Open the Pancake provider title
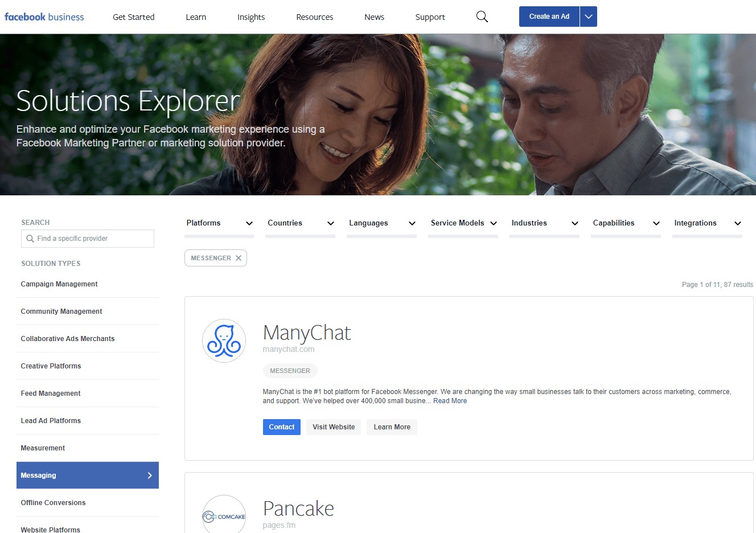756x533 pixels. [x=298, y=509]
